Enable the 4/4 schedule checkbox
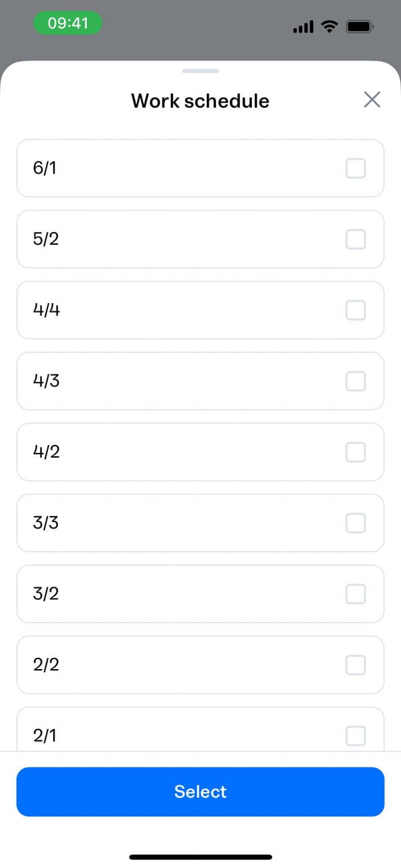This screenshot has height=868, width=401. click(356, 310)
